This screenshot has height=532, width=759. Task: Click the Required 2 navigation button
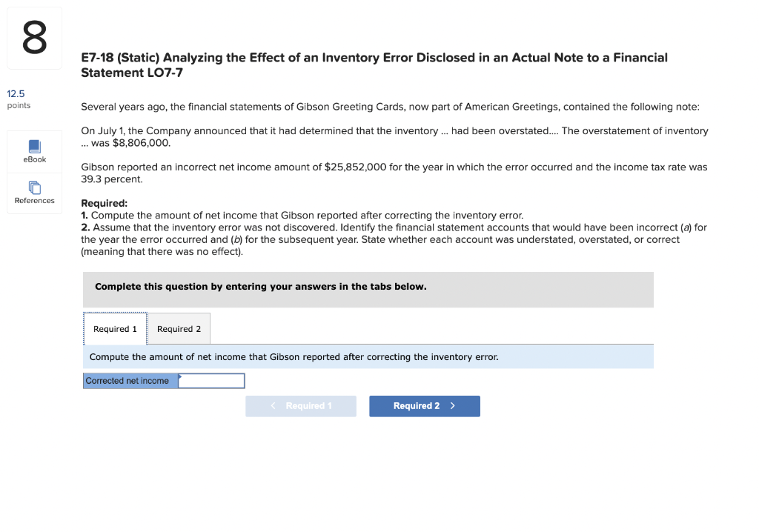pos(424,406)
